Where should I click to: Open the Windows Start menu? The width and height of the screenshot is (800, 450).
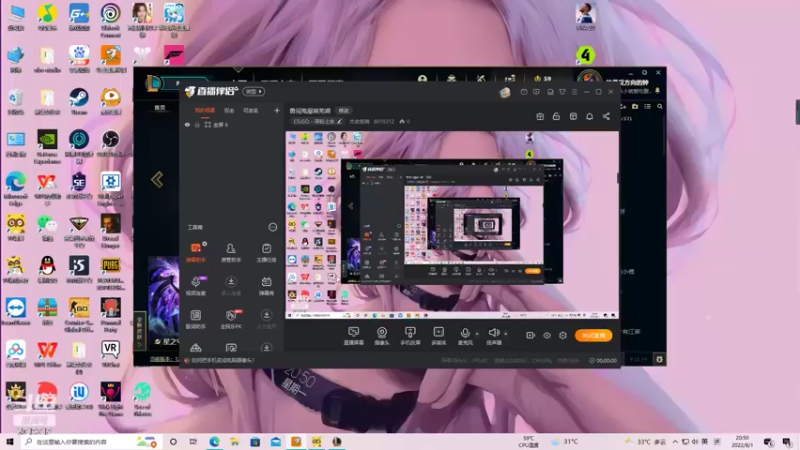tap(9, 441)
